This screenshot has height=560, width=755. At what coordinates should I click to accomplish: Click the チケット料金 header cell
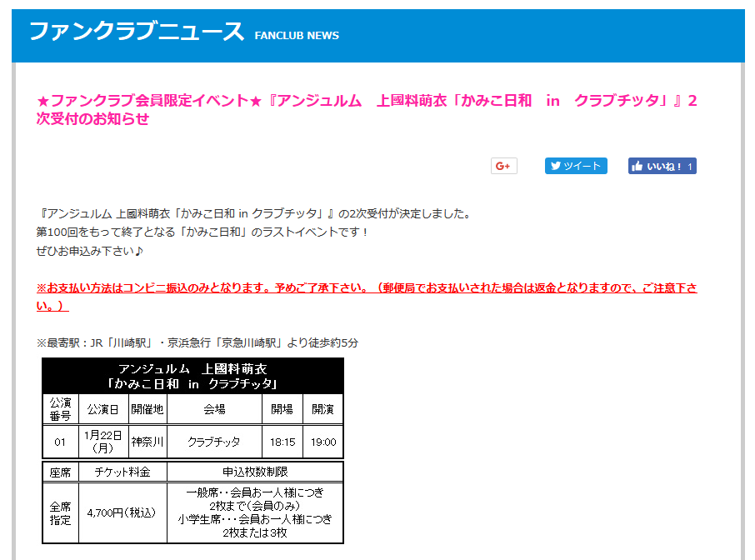coord(122,472)
